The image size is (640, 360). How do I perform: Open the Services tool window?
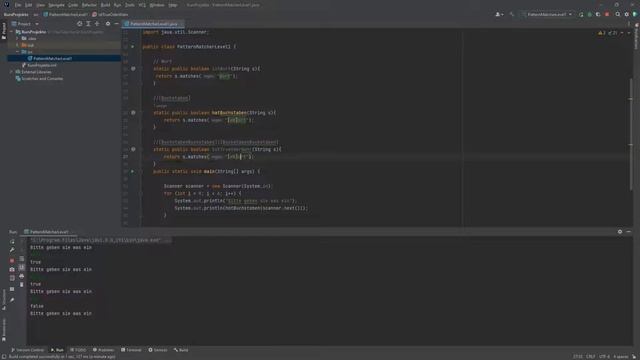pyautogui.click(x=158, y=350)
